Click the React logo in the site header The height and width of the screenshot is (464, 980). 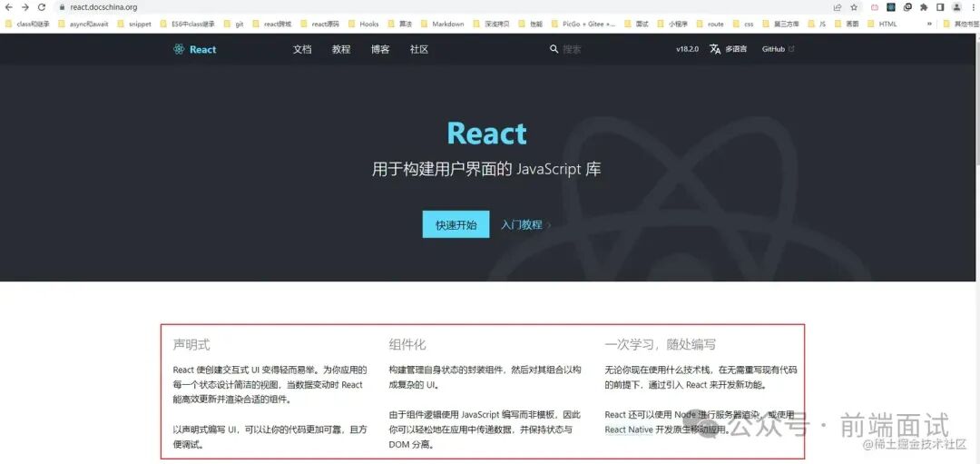pyautogui.click(x=194, y=49)
